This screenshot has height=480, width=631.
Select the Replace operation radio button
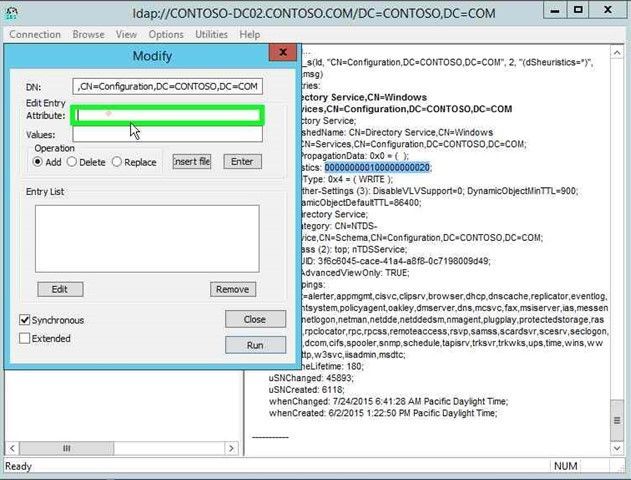(117, 162)
